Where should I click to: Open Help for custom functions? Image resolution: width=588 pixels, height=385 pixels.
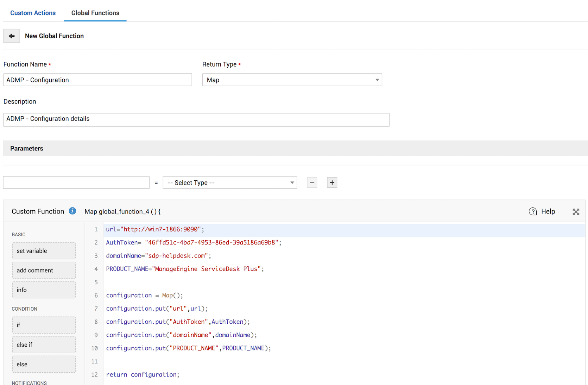click(542, 211)
